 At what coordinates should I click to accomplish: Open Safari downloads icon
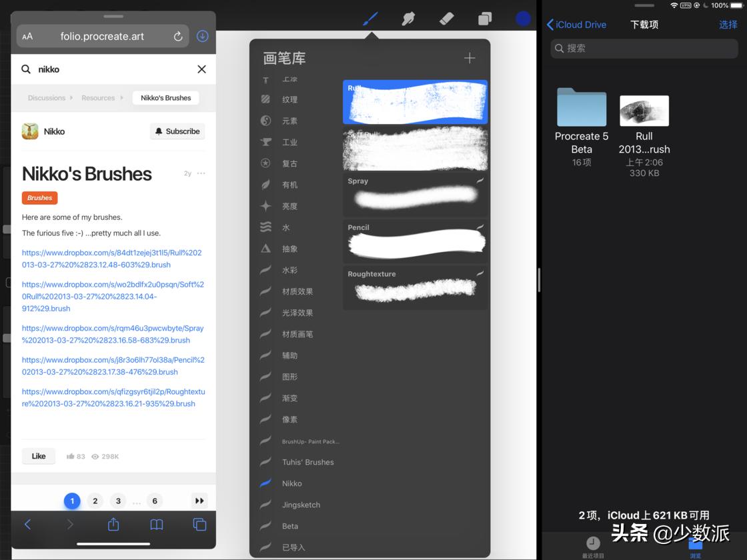point(203,36)
